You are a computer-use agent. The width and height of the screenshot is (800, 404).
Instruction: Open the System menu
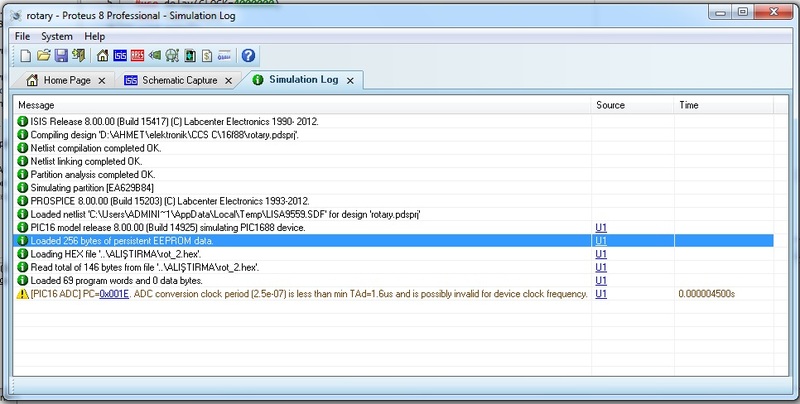57,36
